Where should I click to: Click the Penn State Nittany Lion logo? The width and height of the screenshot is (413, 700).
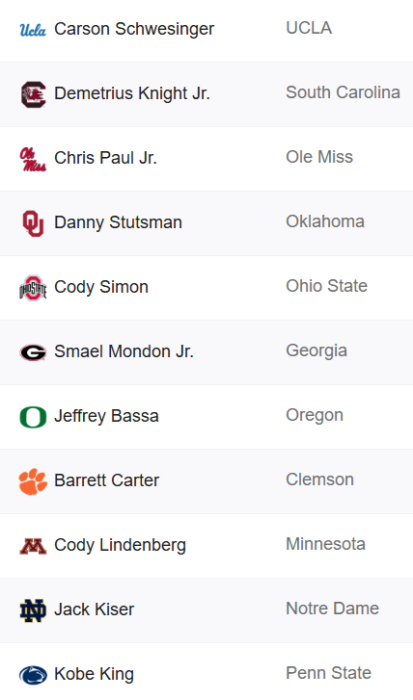tap(33, 675)
